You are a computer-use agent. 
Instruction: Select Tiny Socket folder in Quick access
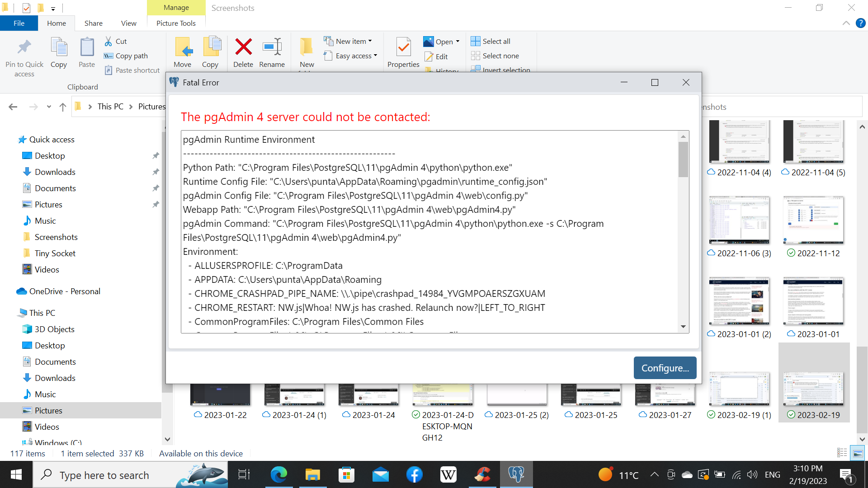pyautogui.click(x=55, y=253)
